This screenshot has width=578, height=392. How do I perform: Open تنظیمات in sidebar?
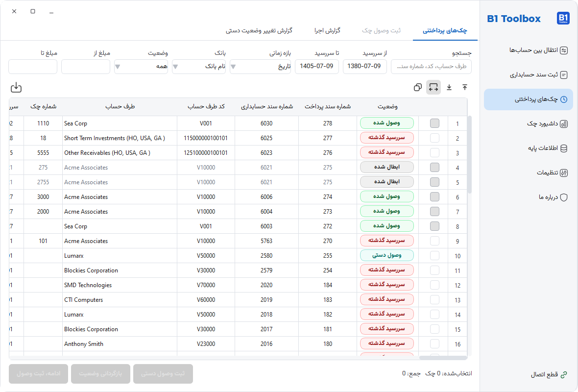pyautogui.click(x=529, y=173)
